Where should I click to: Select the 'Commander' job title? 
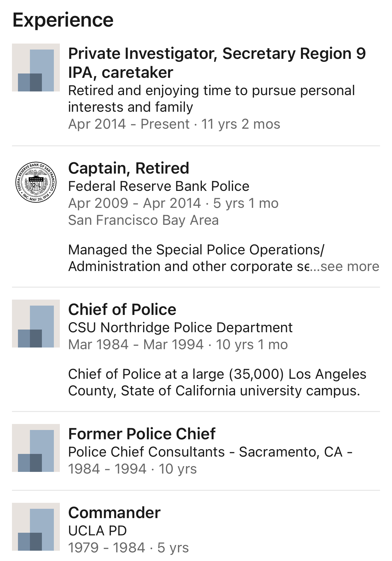point(114,513)
